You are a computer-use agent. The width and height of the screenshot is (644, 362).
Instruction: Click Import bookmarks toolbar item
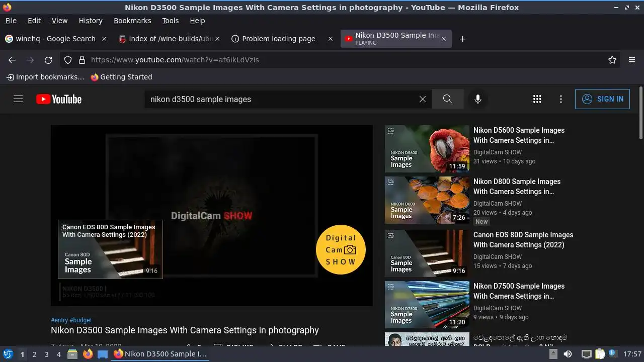click(x=45, y=77)
